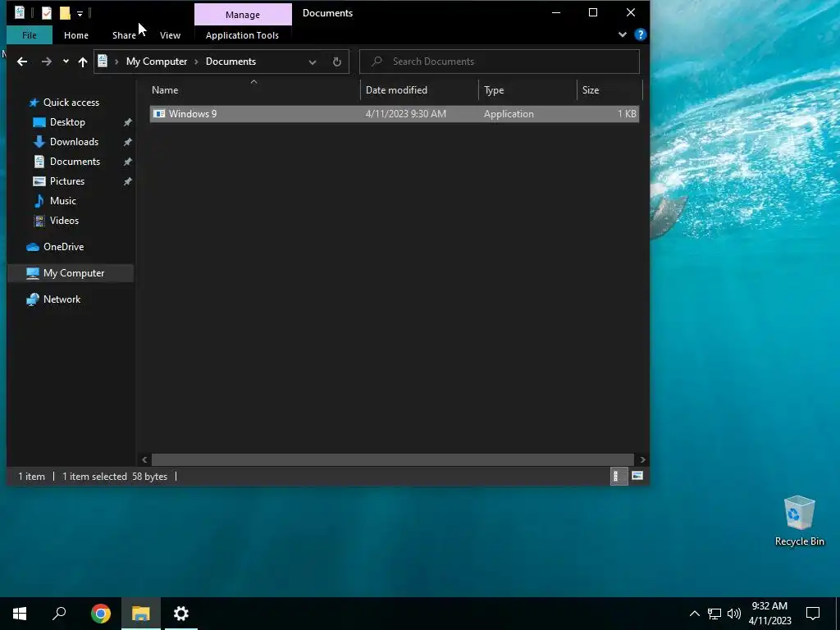Open the Windows Start menu
Image resolution: width=840 pixels, height=630 pixels.
(x=20, y=614)
